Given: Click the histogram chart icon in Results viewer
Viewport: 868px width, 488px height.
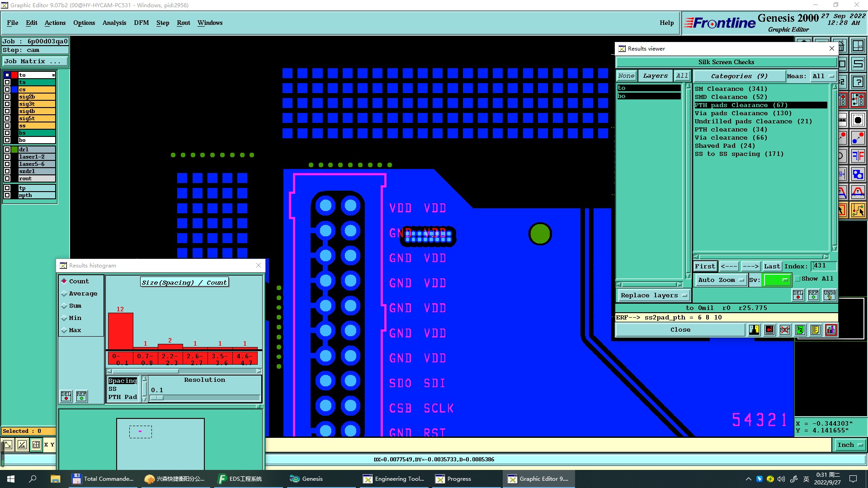Looking at the screenshot, I should (x=831, y=330).
